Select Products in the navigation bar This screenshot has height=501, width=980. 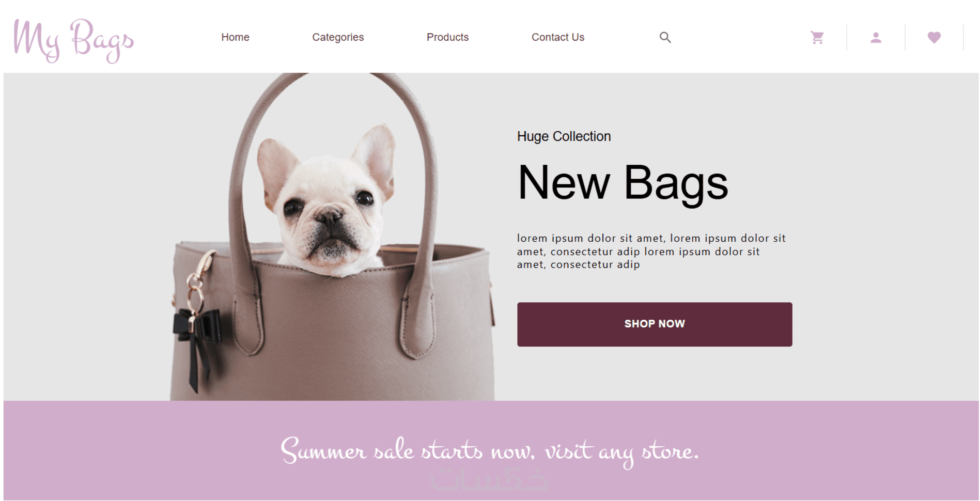(447, 37)
